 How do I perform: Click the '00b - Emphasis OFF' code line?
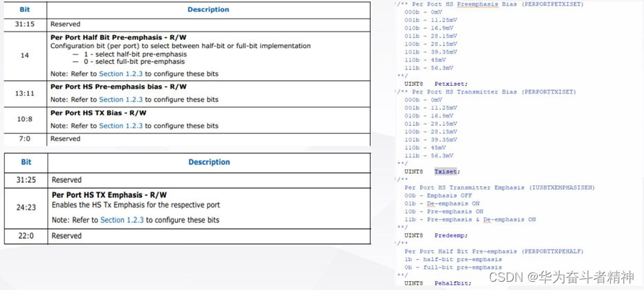[438, 196]
